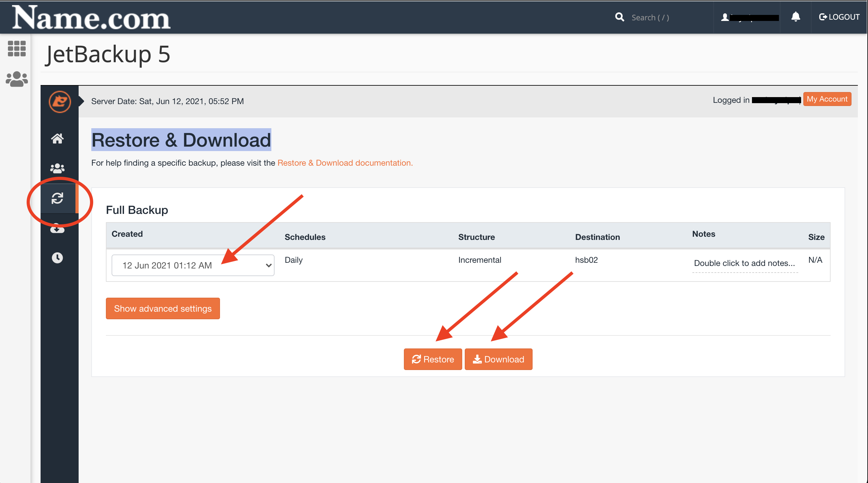This screenshot has height=483, width=868.
Task: Open the Downloads cloud icon in dark sidebar
Action: click(x=57, y=228)
